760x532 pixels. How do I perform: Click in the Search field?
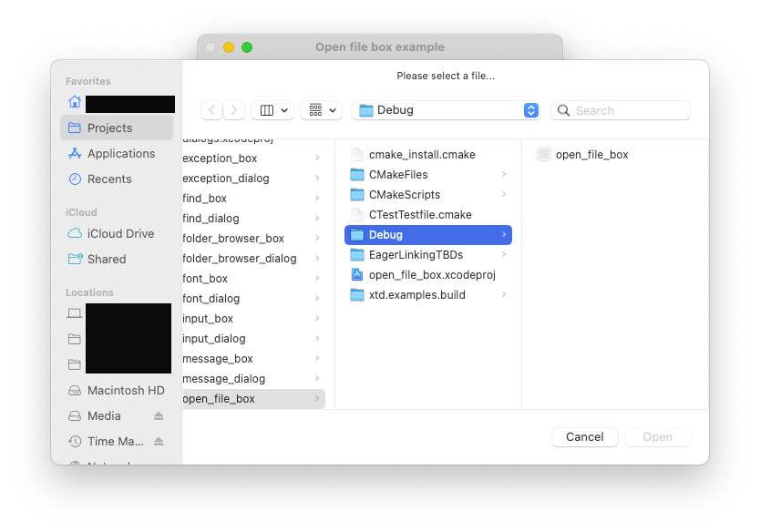pos(629,110)
